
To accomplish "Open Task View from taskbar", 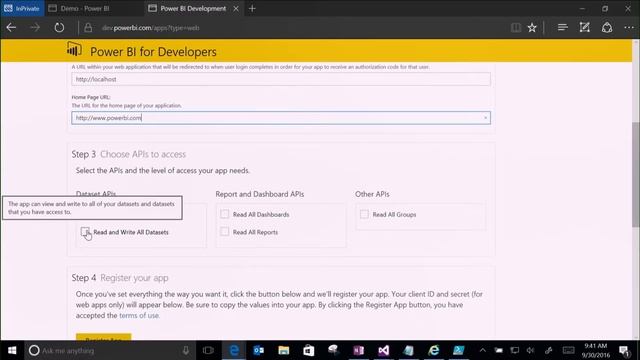I will (208, 350).
